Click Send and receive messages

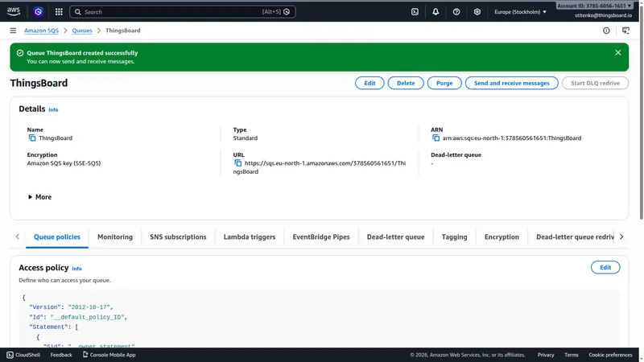pos(512,83)
